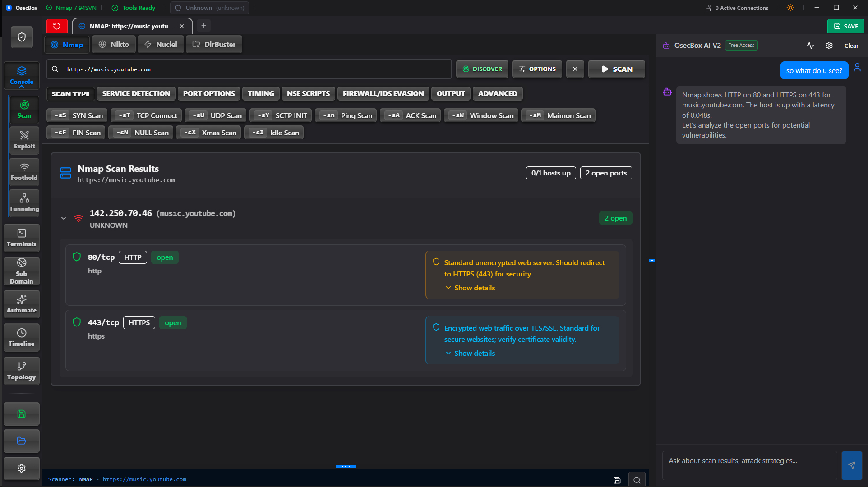This screenshot has width=868, height=487.
Task: Open the Automate sidebar item
Action: pos(22,304)
